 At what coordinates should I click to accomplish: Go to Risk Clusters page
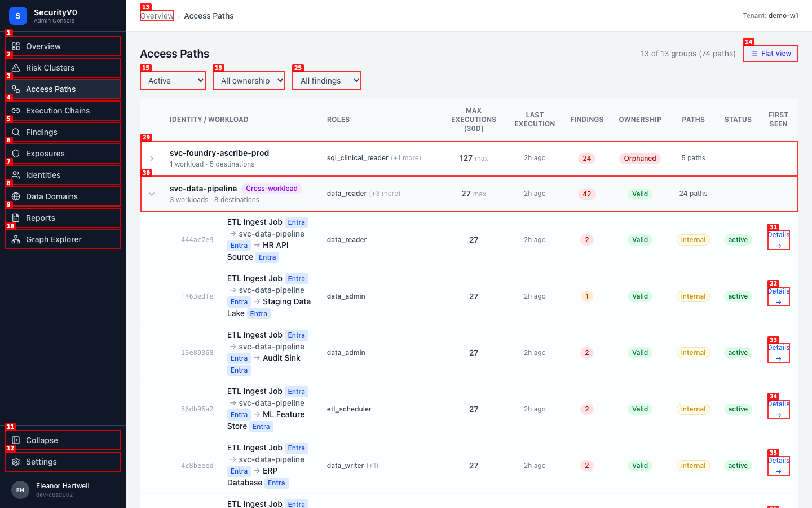coord(63,68)
